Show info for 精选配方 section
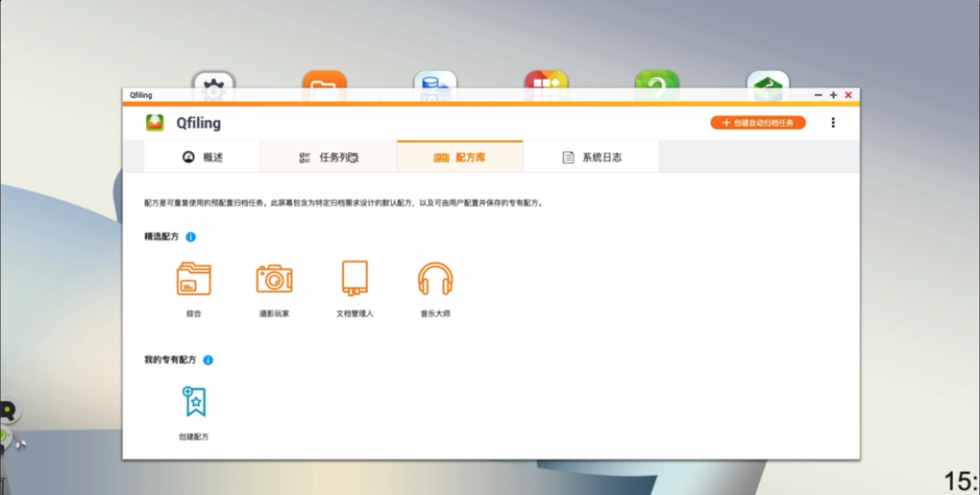The height and width of the screenshot is (495, 980). (x=191, y=238)
